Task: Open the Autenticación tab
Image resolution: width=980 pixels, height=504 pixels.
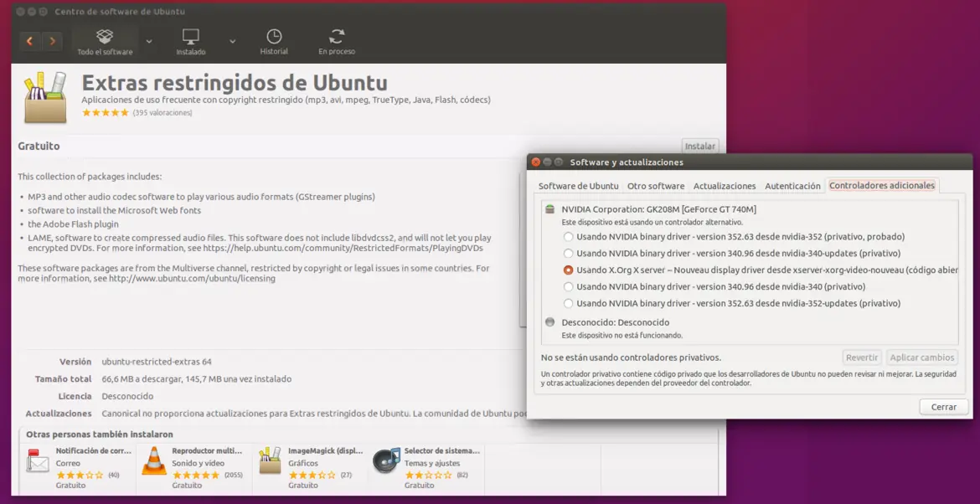Action: coord(792,186)
